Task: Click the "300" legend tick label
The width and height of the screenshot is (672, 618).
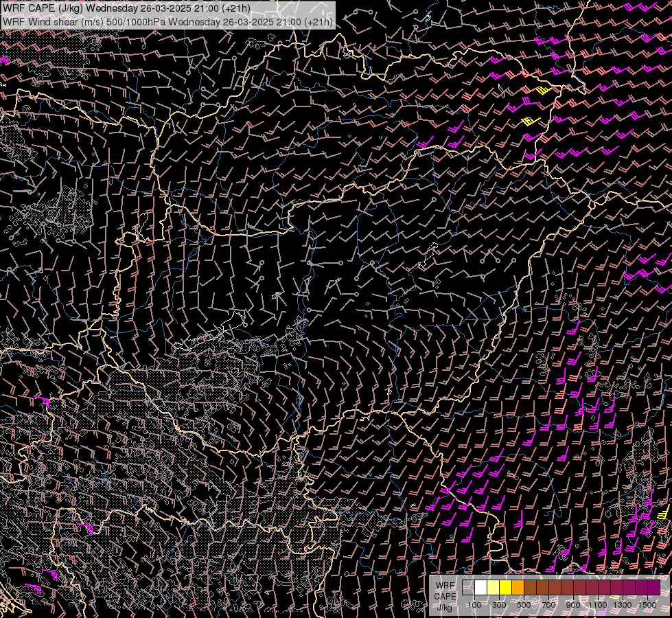Action: click(x=499, y=605)
